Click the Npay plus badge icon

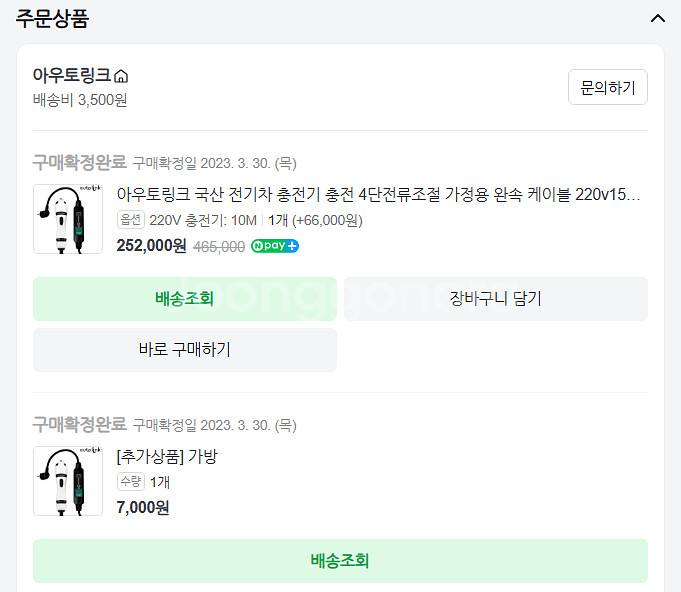tap(274, 246)
